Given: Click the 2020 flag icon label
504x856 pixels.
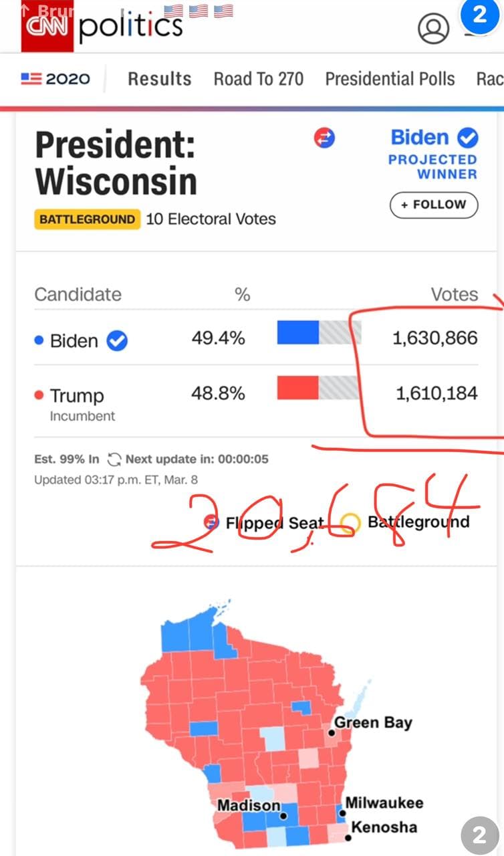Looking at the screenshot, I should click(x=55, y=79).
